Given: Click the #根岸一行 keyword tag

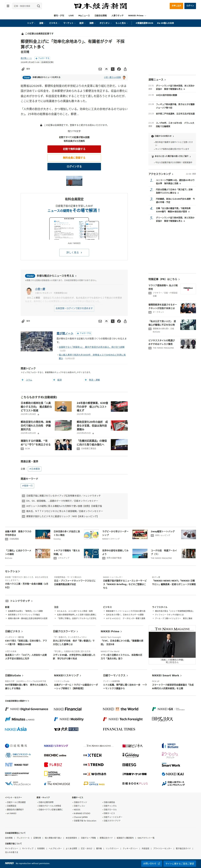Looking at the screenshot, I should tap(27, 486).
